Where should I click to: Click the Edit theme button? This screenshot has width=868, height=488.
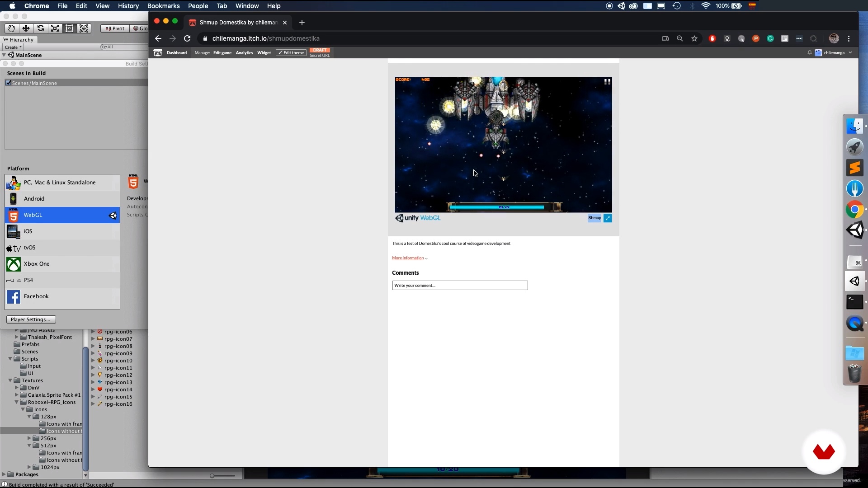(291, 53)
